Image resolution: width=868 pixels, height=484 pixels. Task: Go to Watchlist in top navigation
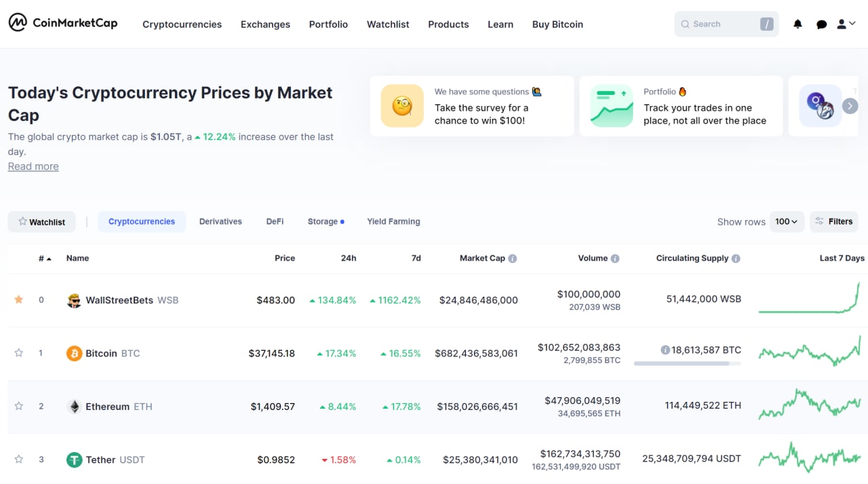(388, 24)
